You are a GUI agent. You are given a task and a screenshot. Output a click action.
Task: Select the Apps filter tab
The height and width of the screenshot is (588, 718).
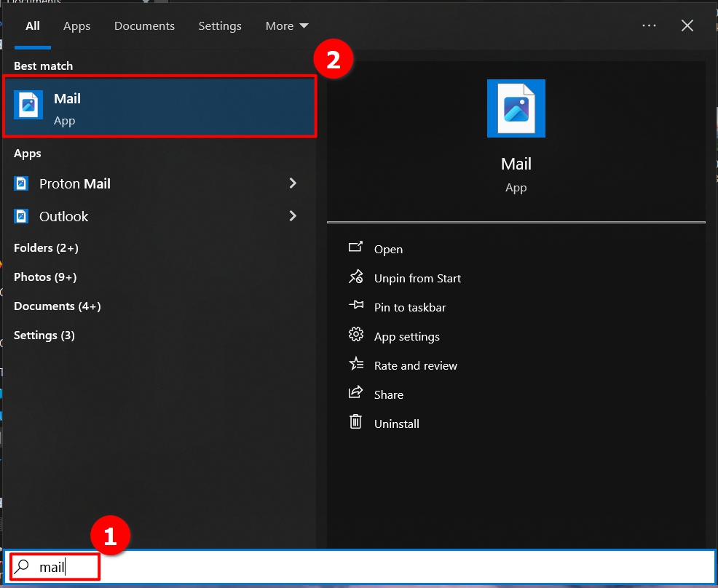(76, 25)
